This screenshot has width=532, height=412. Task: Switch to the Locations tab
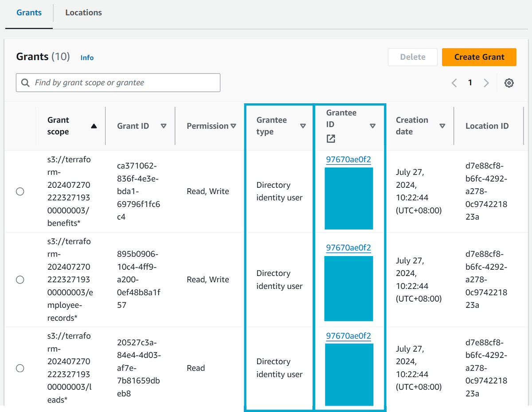click(x=83, y=12)
